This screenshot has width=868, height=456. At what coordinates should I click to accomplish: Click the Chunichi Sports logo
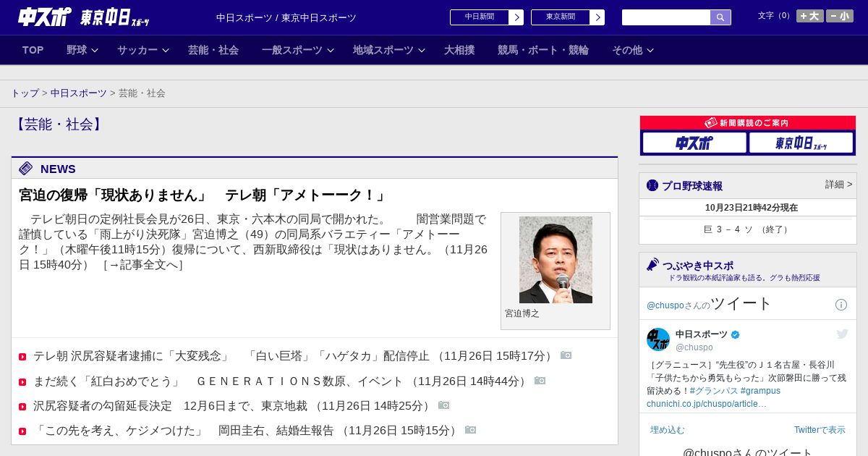(x=45, y=17)
